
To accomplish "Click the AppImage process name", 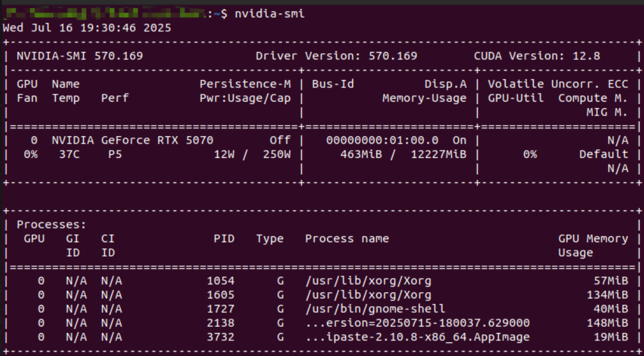I will click(x=417, y=337).
